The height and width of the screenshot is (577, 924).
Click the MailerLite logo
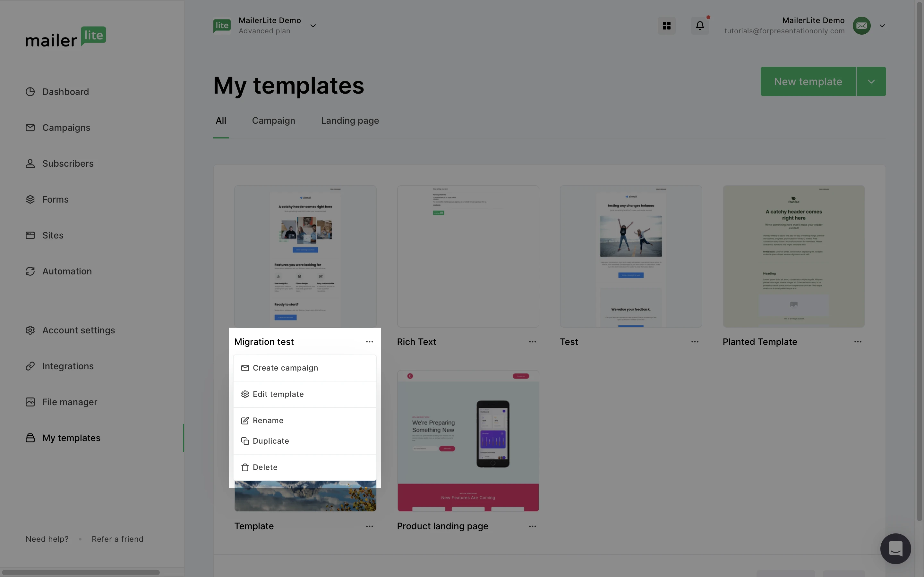pyautogui.click(x=66, y=37)
